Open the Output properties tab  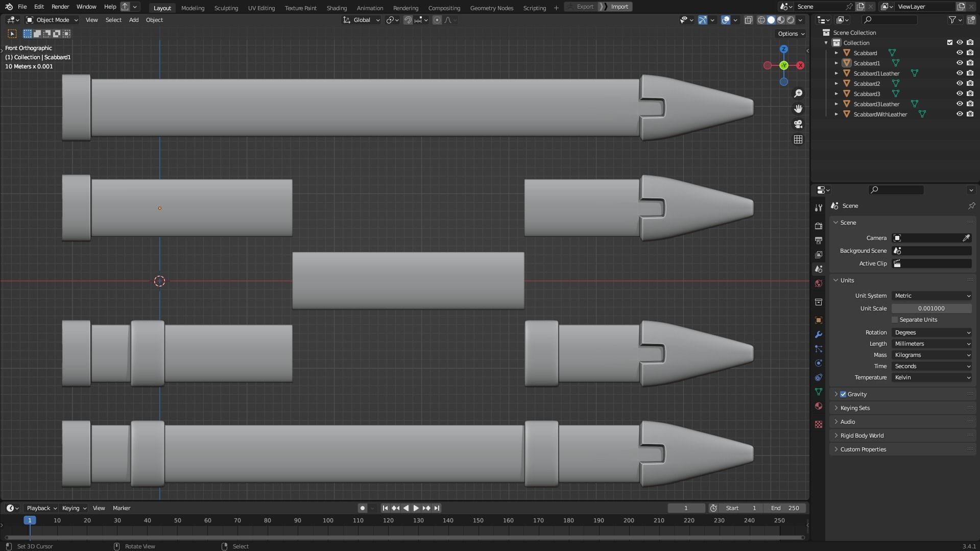819,240
